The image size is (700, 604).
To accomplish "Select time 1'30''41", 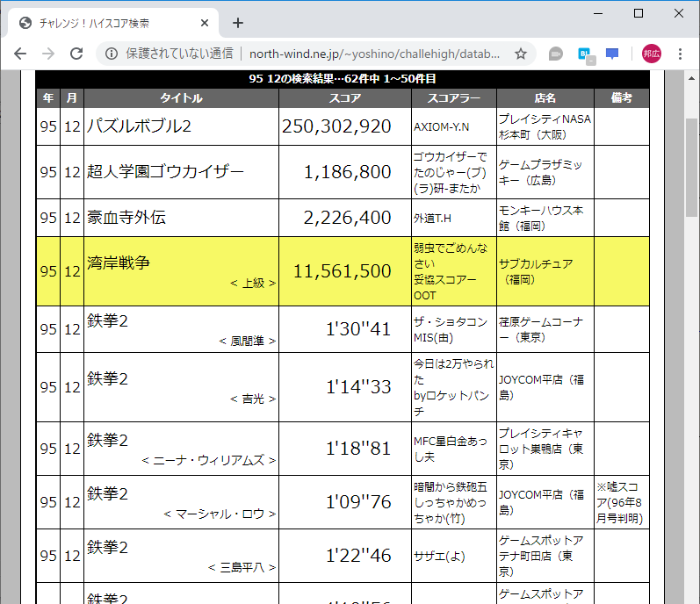I will pos(358,329).
